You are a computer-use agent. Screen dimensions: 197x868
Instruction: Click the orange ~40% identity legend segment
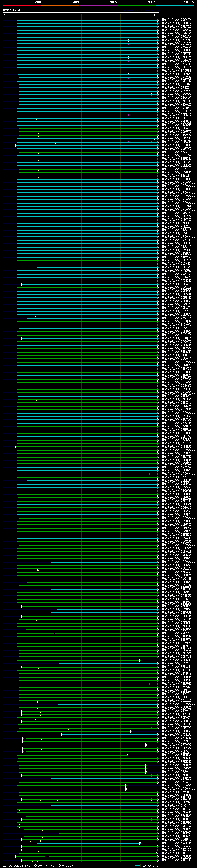[x=60, y=6]
